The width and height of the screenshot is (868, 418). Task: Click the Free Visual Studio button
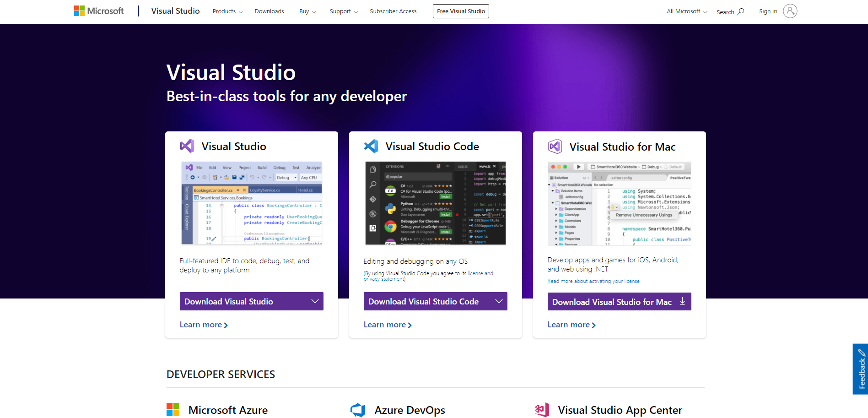(x=461, y=11)
